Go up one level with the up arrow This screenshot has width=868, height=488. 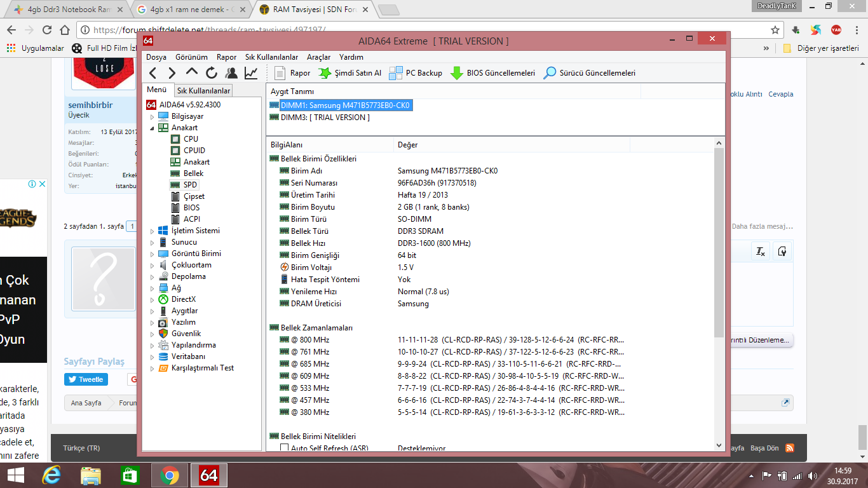(x=192, y=73)
